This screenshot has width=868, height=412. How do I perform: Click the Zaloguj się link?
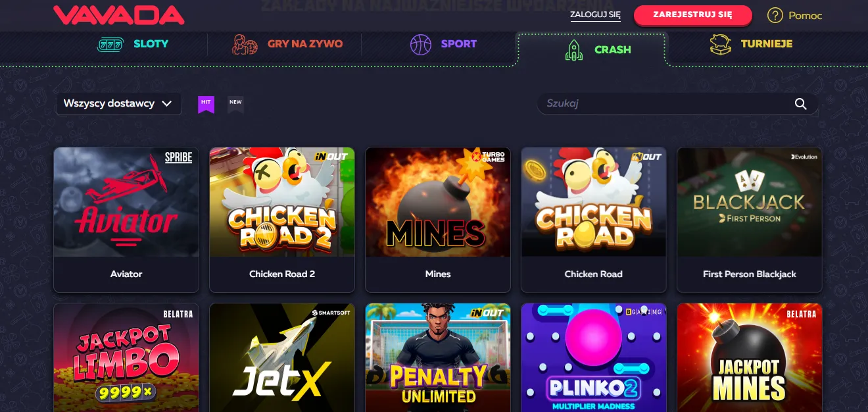click(x=595, y=15)
